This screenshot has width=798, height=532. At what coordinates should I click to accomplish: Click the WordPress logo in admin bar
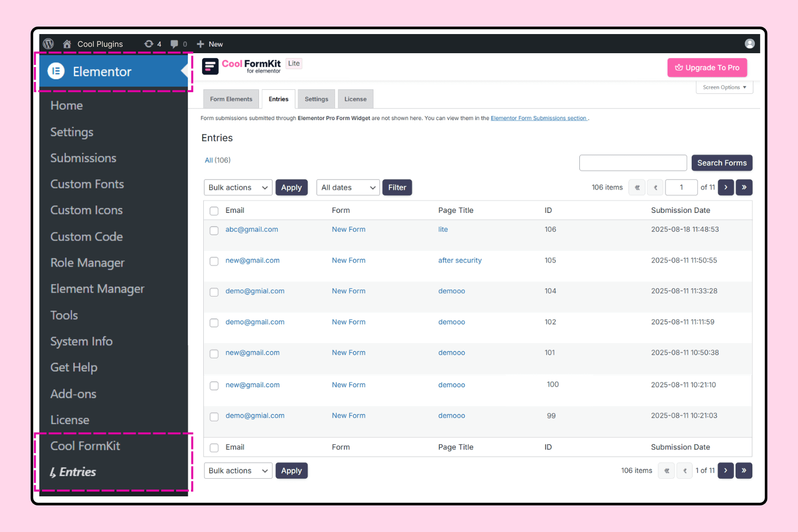pos(48,44)
